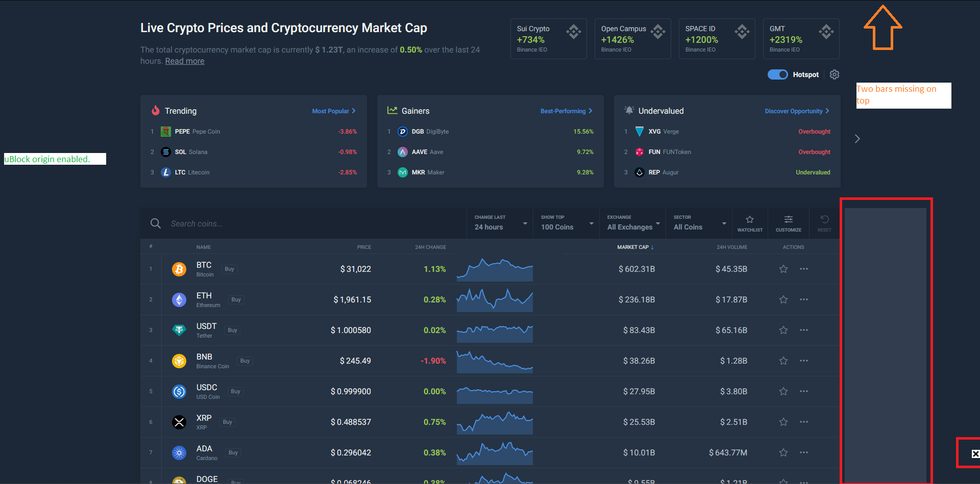Click Buy next to Bitcoin
Viewport: 980px width, 484px height.
pyautogui.click(x=229, y=269)
